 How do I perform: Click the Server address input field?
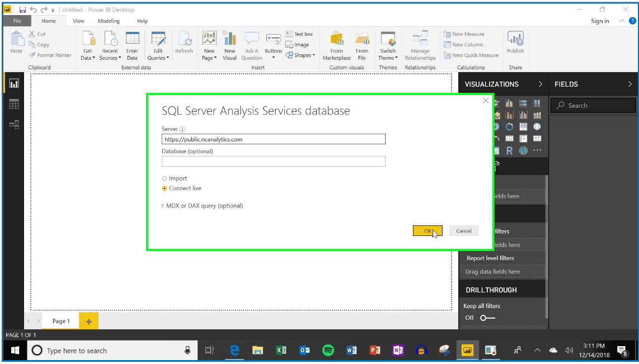tap(274, 139)
